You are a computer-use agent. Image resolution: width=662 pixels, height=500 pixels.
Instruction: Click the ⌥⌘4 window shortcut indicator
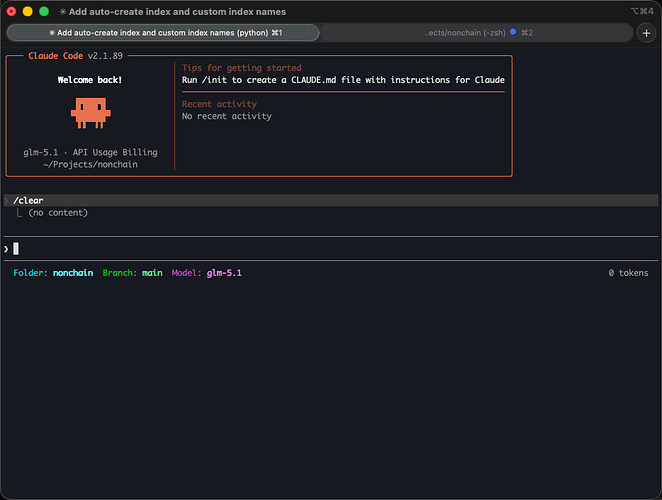(x=642, y=11)
